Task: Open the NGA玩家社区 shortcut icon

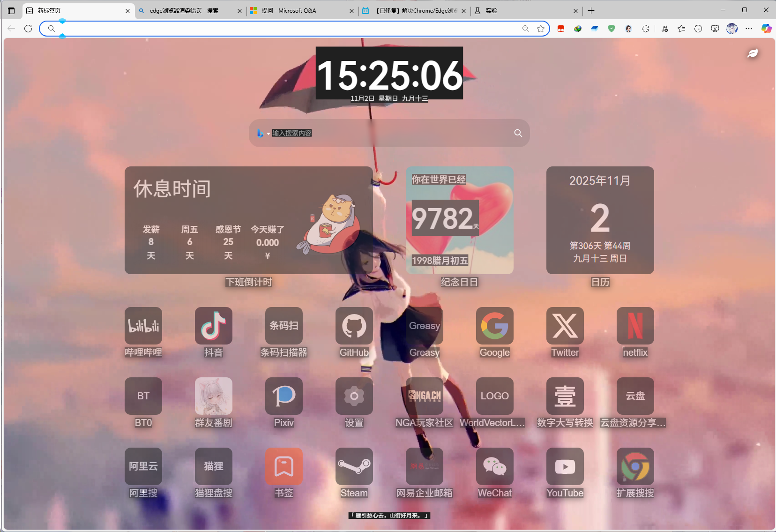Action: 425,396
